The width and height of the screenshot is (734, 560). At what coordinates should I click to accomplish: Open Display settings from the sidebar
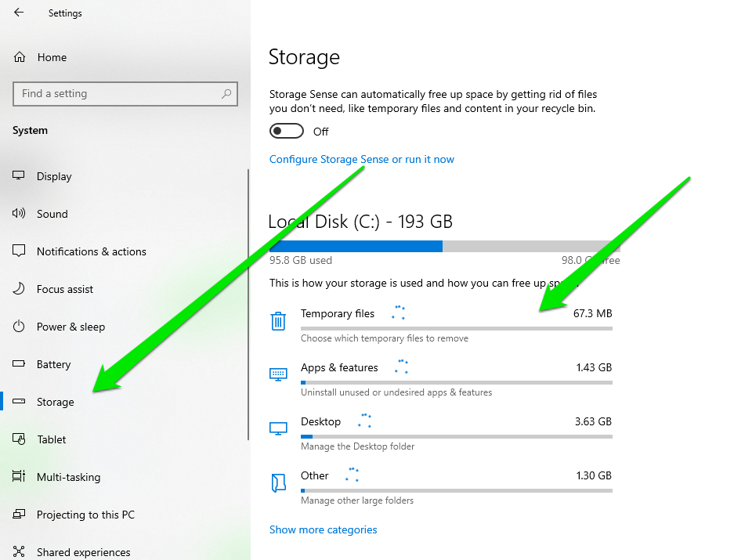tap(17, 176)
